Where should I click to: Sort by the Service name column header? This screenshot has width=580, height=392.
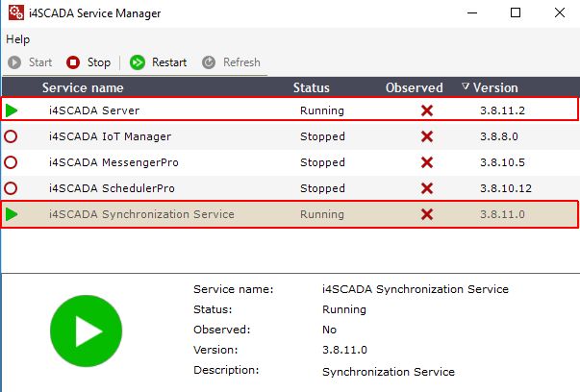coord(83,88)
